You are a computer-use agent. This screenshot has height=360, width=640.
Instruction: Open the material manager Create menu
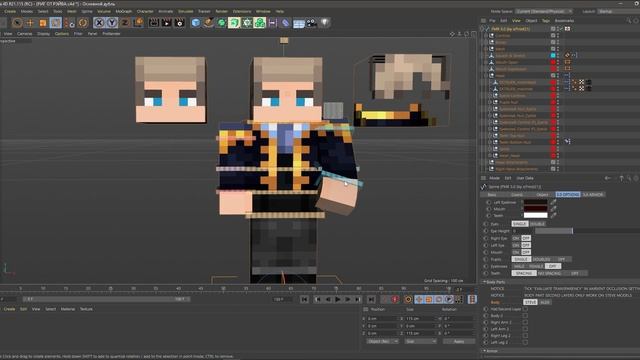9,309
